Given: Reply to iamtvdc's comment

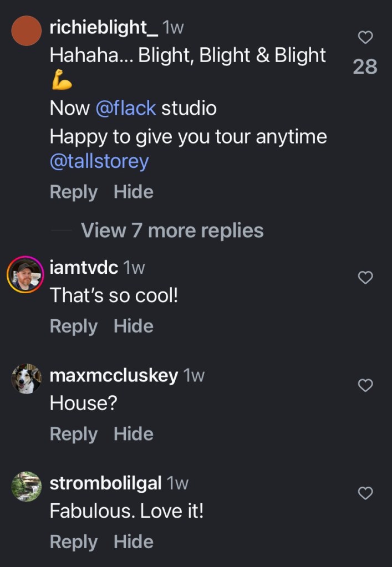Looking at the screenshot, I should point(73,326).
